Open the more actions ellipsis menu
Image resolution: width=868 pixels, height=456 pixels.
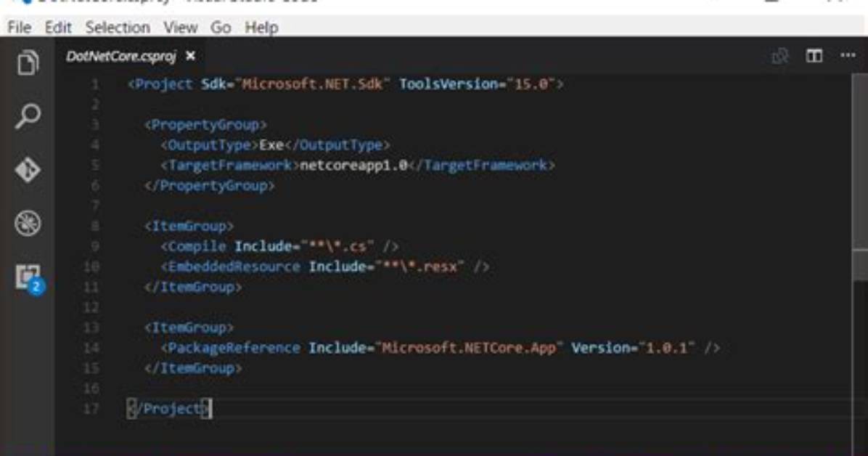click(x=848, y=55)
